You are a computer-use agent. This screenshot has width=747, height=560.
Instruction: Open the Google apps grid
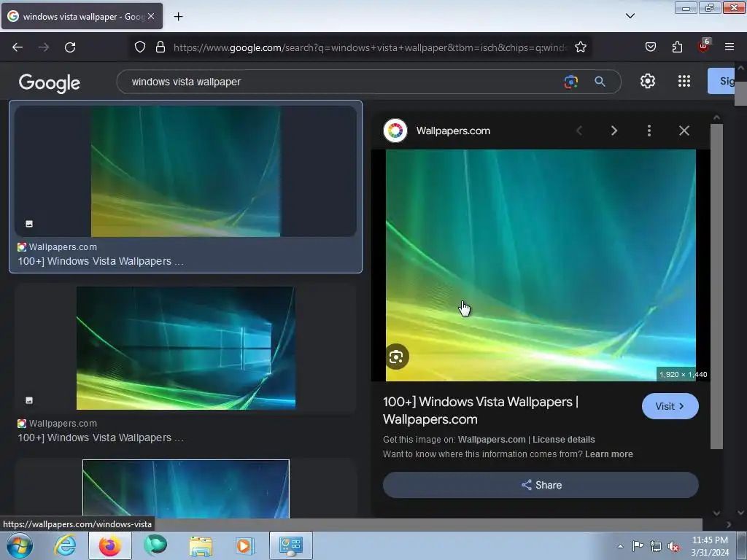coord(684,81)
